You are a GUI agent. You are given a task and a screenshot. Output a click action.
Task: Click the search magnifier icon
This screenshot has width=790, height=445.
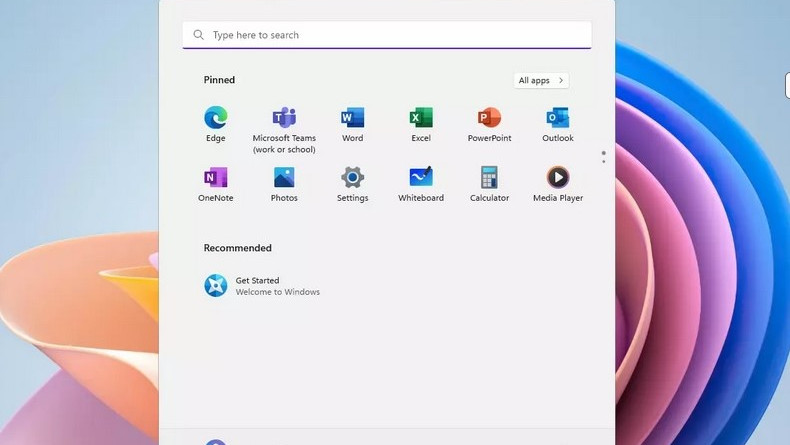[x=199, y=35]
